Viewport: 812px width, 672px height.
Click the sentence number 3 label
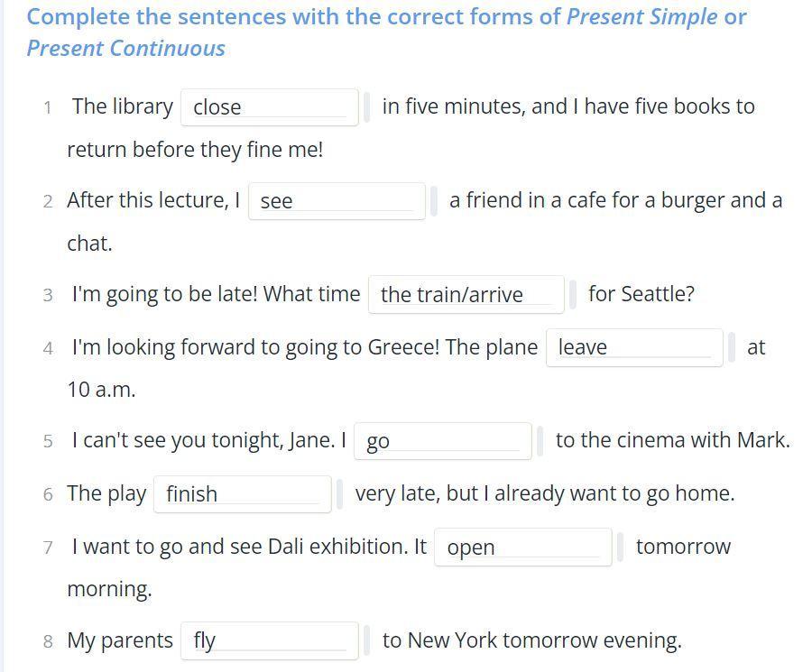coord(48,295)
